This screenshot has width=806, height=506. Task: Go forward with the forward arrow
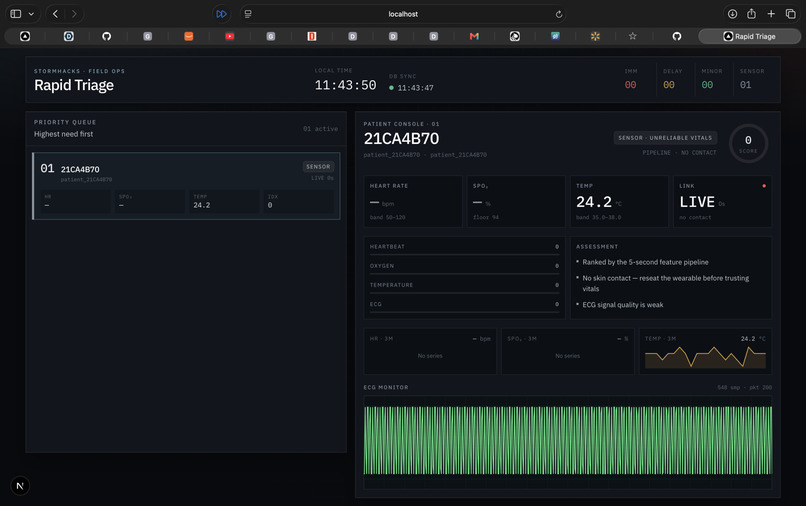pos(74,14)
